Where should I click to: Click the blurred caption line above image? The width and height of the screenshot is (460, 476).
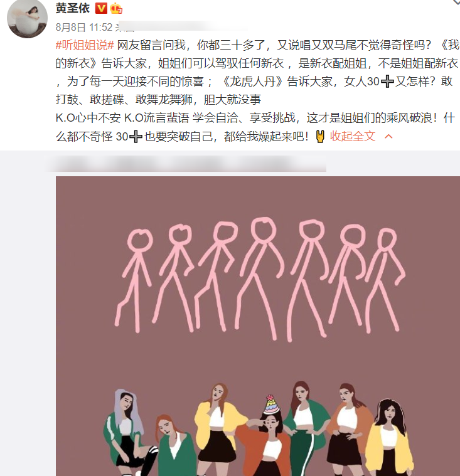[186, 164]
